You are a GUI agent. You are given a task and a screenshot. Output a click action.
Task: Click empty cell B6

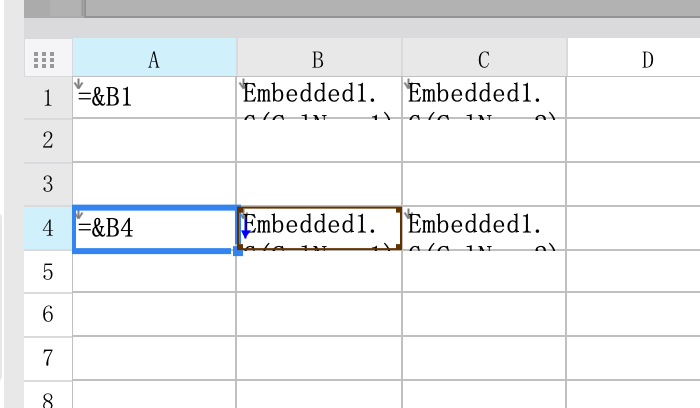coord(318,314)
